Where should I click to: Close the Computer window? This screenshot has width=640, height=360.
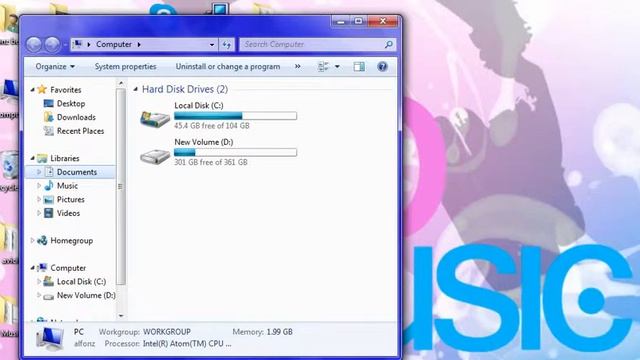(382, 21)
